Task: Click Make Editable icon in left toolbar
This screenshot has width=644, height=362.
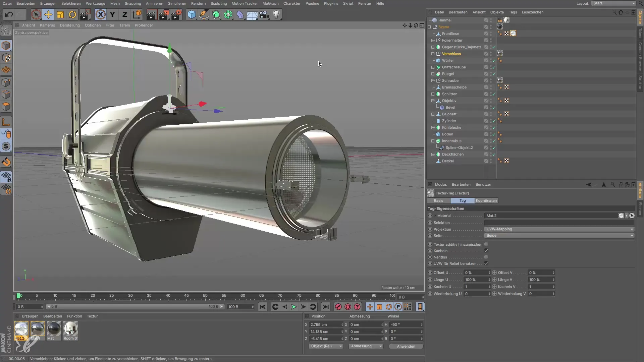Action: pyautogui.click(x=6, y=31)
